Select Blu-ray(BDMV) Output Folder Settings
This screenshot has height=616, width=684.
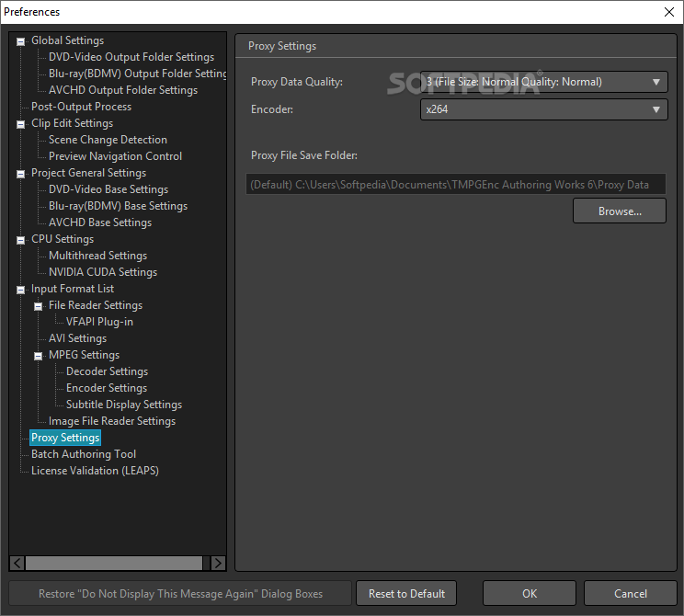137,74
